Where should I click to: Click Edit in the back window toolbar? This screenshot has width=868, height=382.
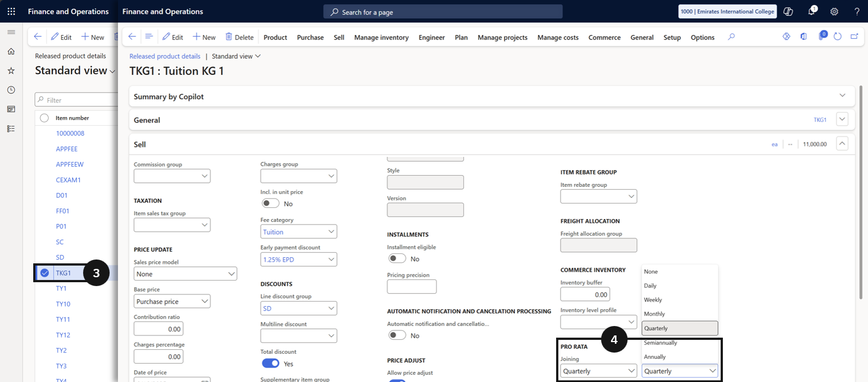[x=61, y=37]
